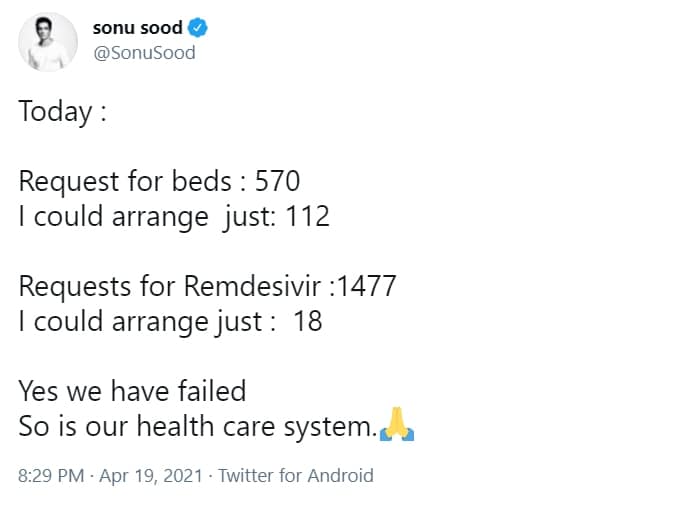690x505 pixels.
Task: Click the folded hands emoji
Action: click(x=396, y=424)
